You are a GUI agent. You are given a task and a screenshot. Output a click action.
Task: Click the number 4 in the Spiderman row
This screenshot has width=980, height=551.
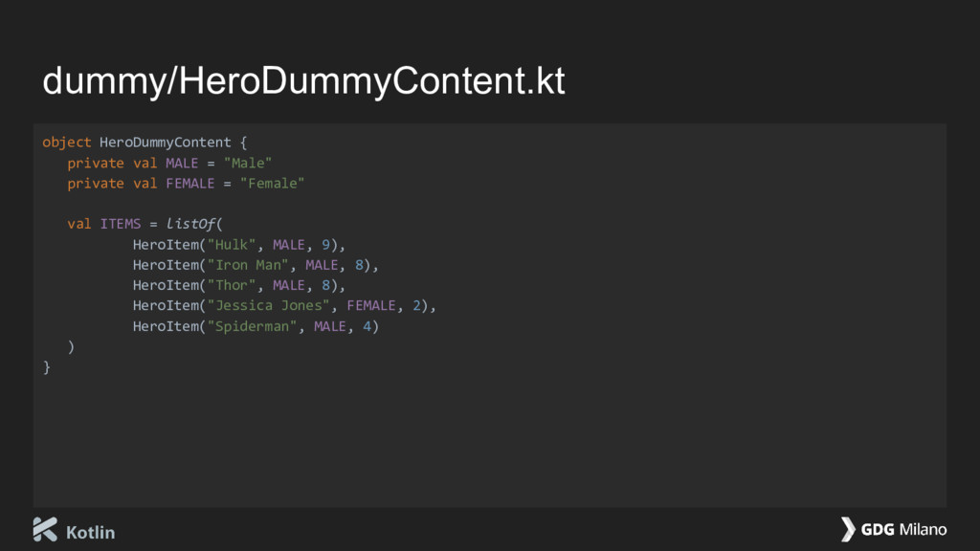(367, 326)
